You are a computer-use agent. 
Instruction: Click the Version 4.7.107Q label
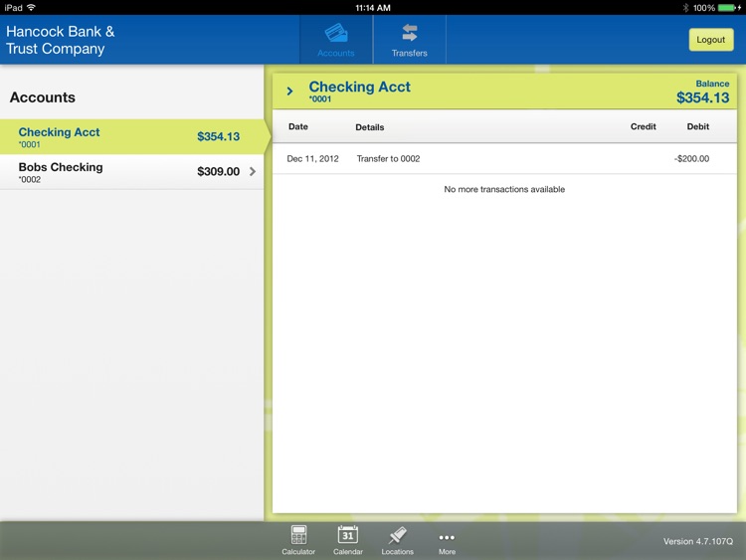pos(698,541)
